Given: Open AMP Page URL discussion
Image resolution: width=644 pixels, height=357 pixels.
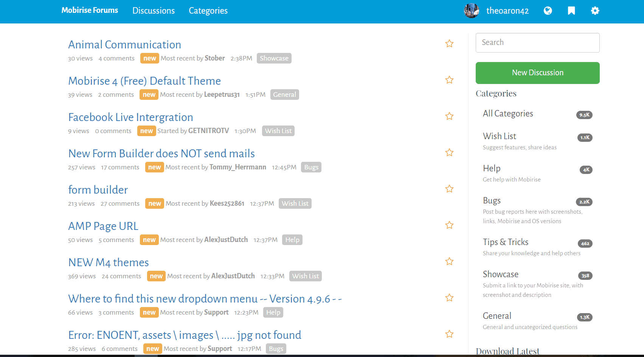Looking at the screenshot, I should [x=103, y=226].
